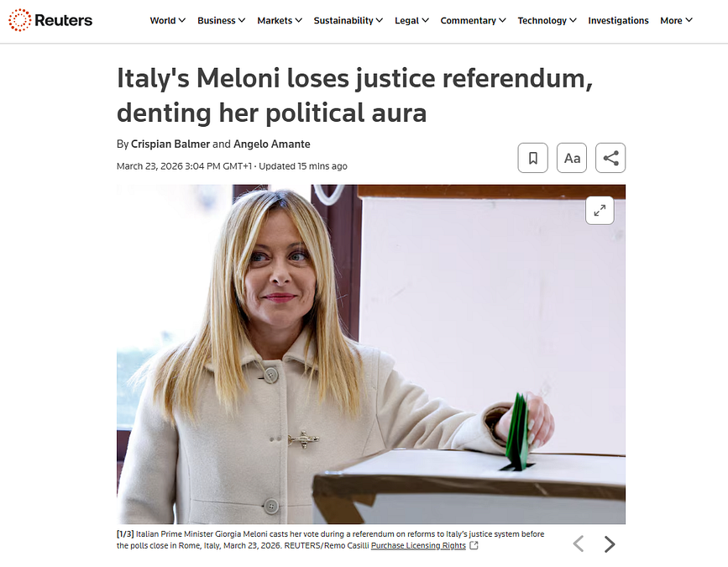This screenshot has width=728, height=567.
Task: Click the external link icon after Licensing Rights
Action: [474, 545]
